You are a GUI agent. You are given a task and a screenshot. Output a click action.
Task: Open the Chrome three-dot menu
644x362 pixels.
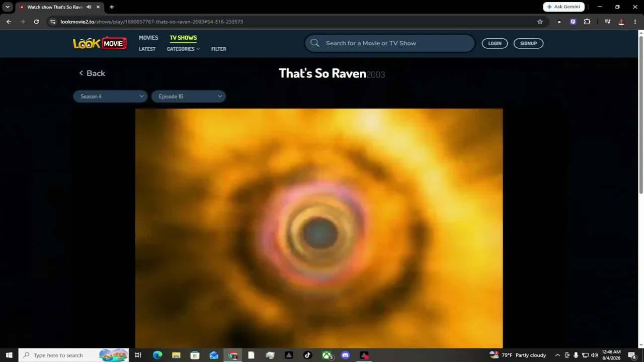[635, 22]
